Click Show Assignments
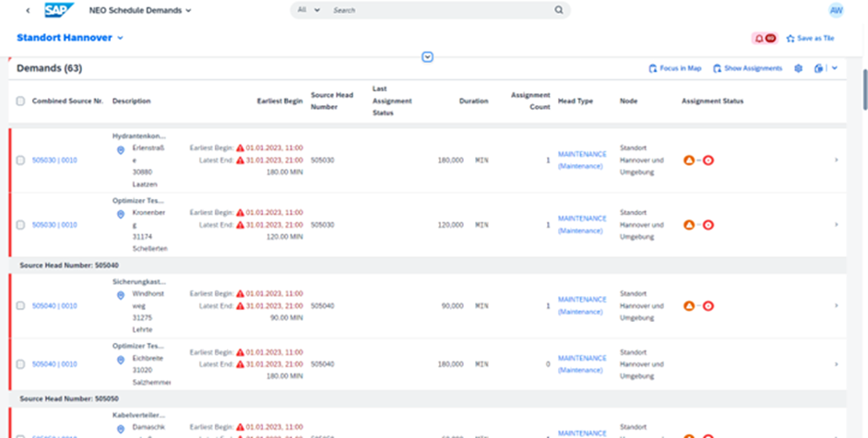 click(748, 68)
